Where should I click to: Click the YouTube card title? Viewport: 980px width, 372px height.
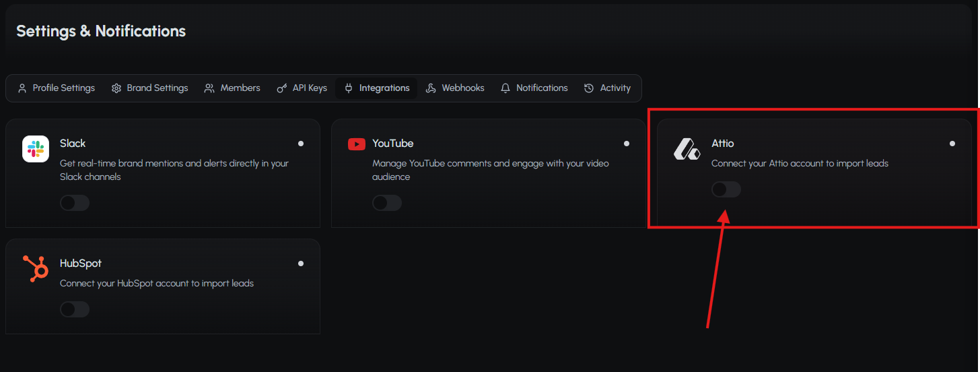coord(393,144)
